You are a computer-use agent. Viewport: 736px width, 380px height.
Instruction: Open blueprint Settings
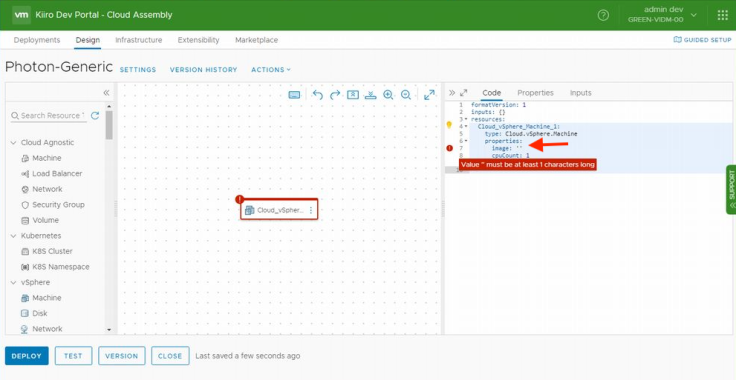click(x=138, y=69)
